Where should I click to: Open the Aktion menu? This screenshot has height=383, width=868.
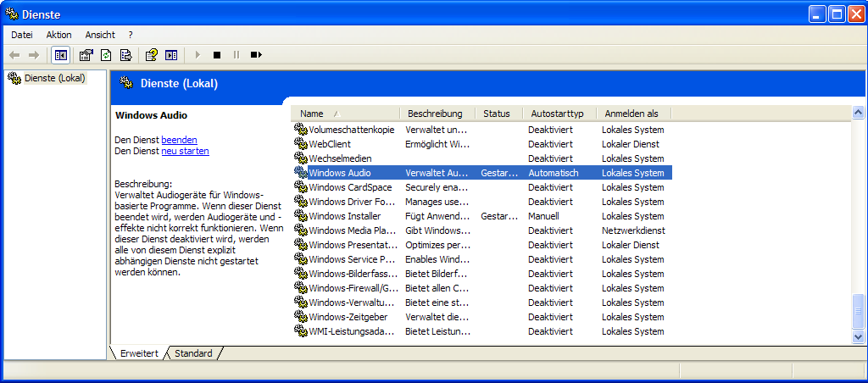(58, 35)
